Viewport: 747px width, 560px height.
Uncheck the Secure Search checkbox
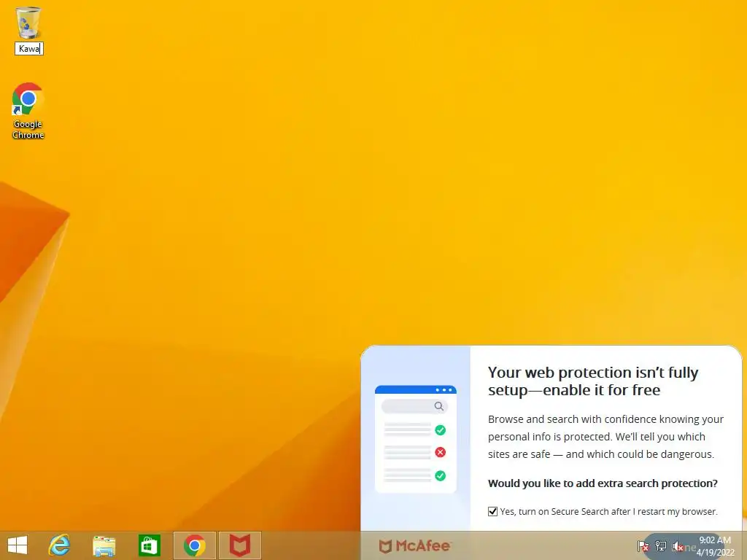pos(492,511)
